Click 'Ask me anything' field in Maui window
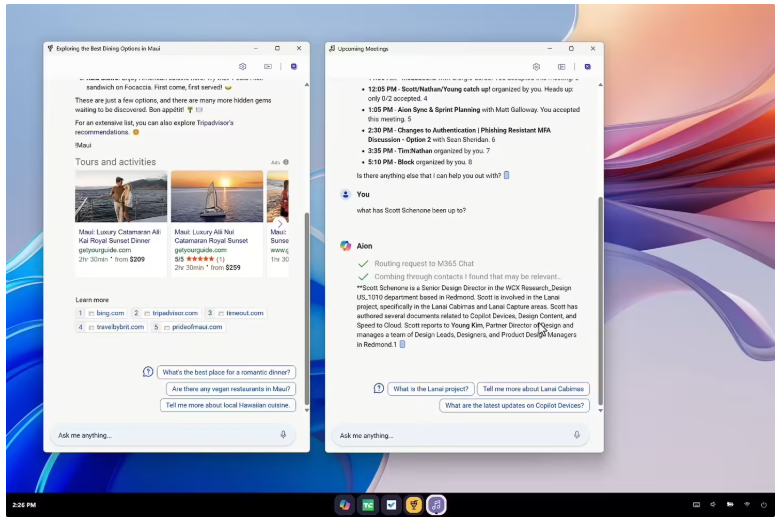This screenshot has width=782, height=522. click(173, 435)
